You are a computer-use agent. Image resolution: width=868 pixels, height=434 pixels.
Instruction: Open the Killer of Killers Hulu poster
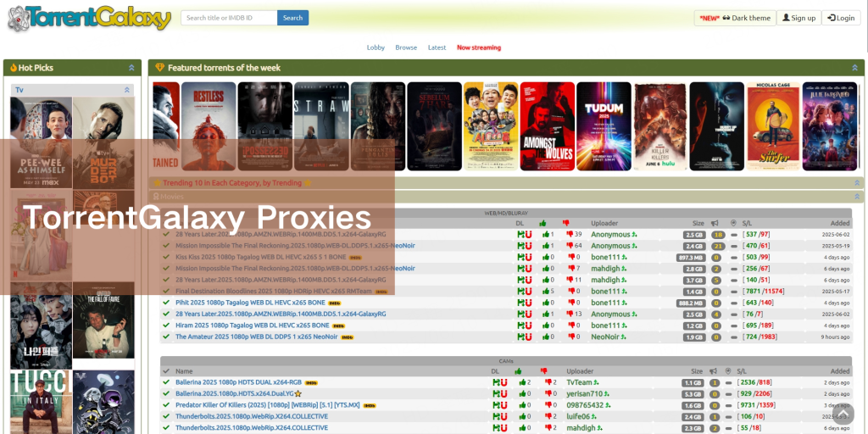660,126
